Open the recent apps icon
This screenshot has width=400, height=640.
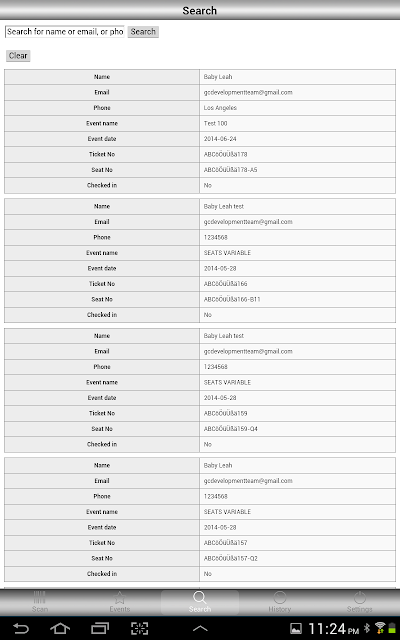pyautogui.click(x=100, y=629)
